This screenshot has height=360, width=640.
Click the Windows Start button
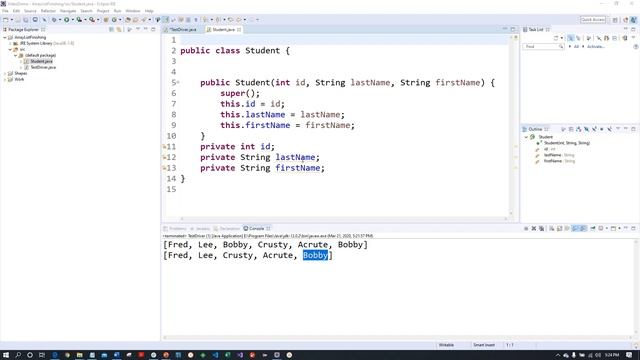tap(6, 355)
